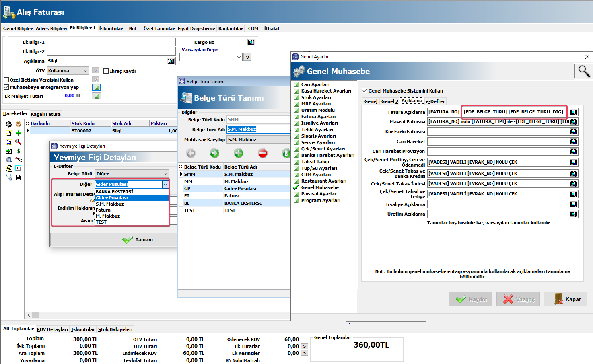Click the red minus delete icon in Belge Türü Tanımı

click(263, 153)
